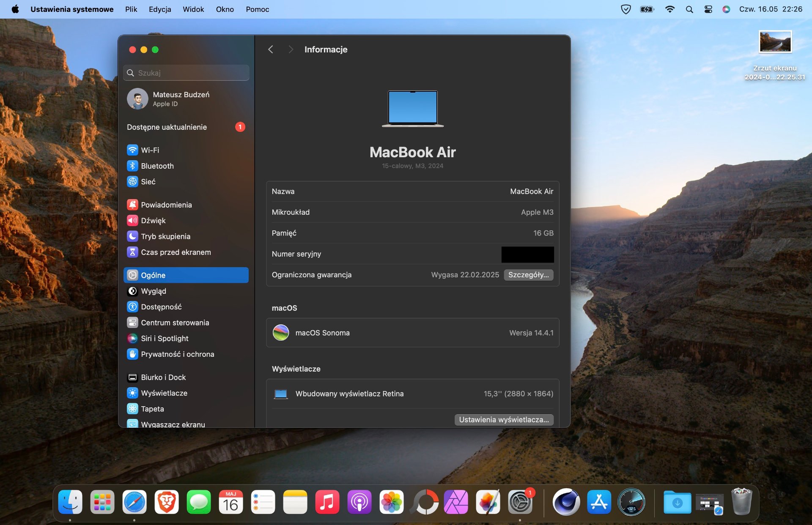
Task: Open Widok menu
Action: (x=193, y=9)
